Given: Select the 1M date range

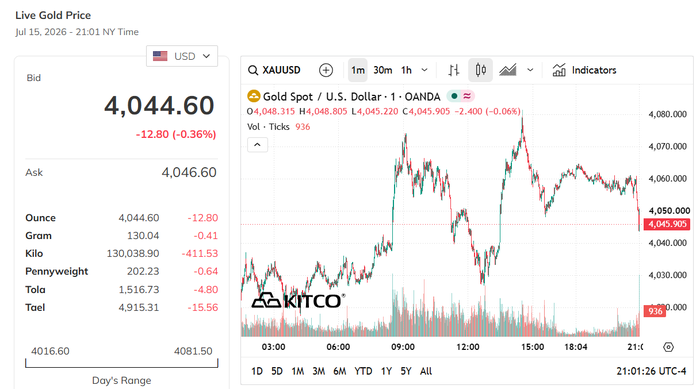Looking at the screenshot, I should 298,371.
